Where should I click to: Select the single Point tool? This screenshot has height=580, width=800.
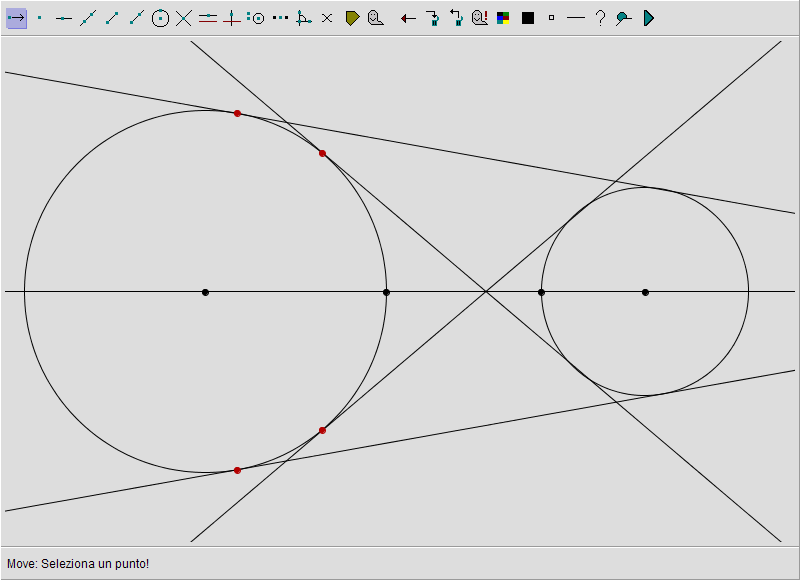point(40,18)
